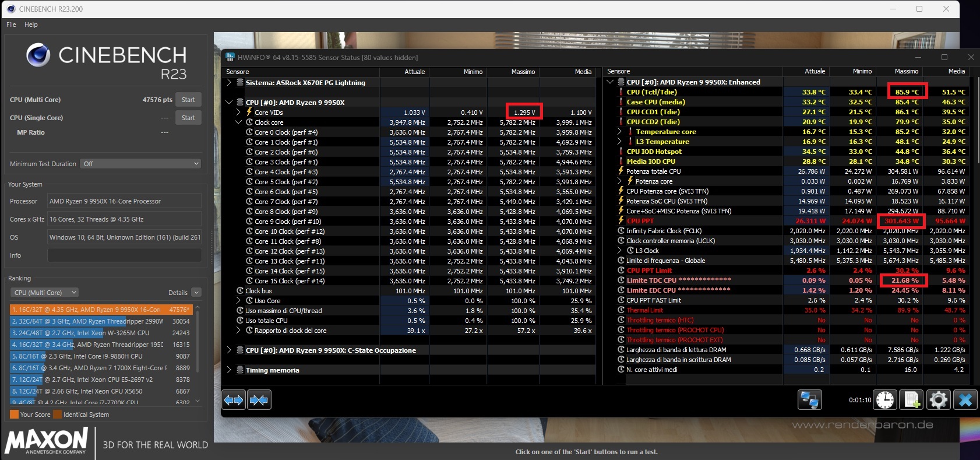Click the clock icon beside Infinity Fabric Clock
This screenshot has width=980, height=460.
click(621, 231)
